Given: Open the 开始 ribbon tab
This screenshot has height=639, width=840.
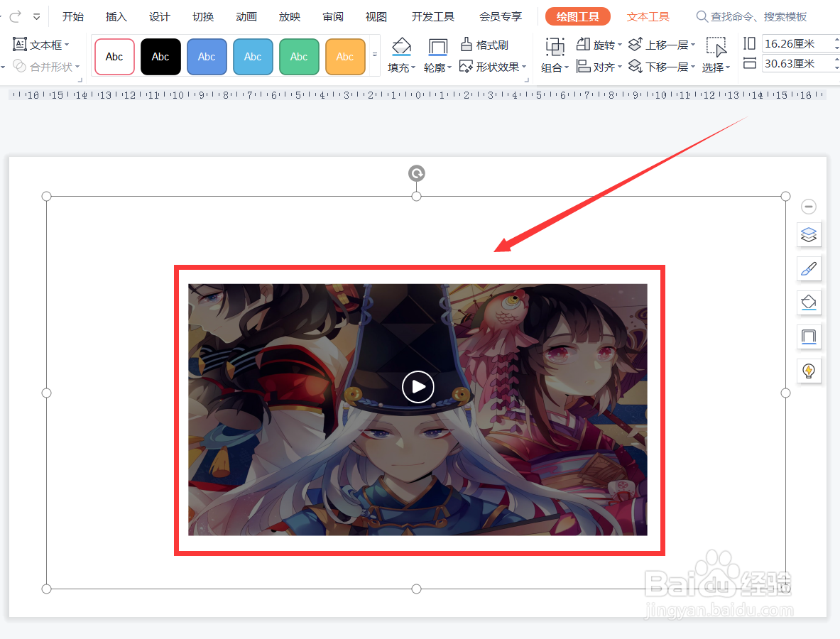Looking at the screenshot, I should 73,16.
